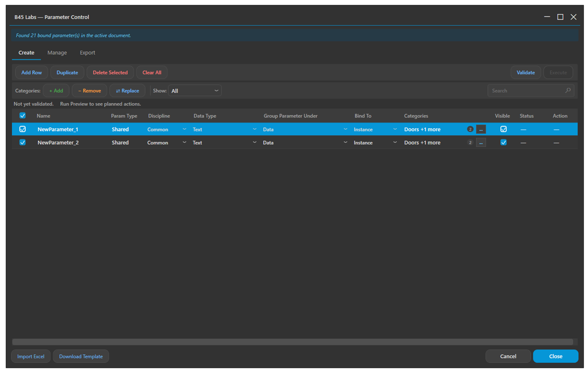Click the horizontal scrollbar at the bottom

pos(293,342)
